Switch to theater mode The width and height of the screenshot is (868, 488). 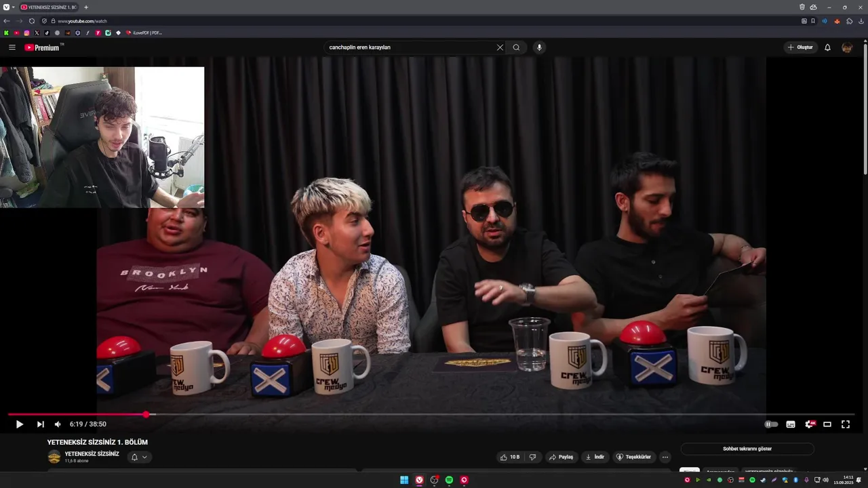(827, 424)
